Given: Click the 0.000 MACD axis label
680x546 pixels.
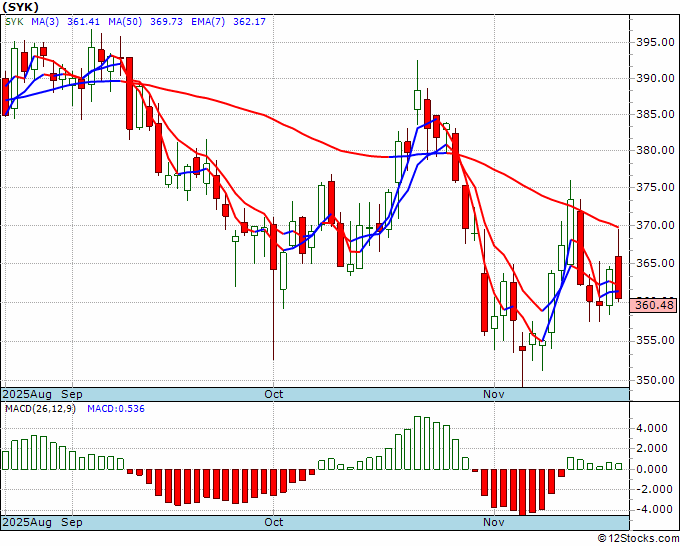Looking at the screenshot, I should coord(652,469).
